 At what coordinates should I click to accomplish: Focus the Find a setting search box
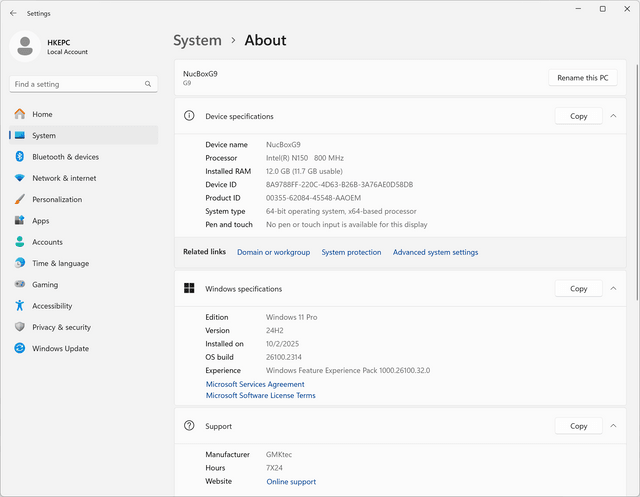(x=83, y=84)
